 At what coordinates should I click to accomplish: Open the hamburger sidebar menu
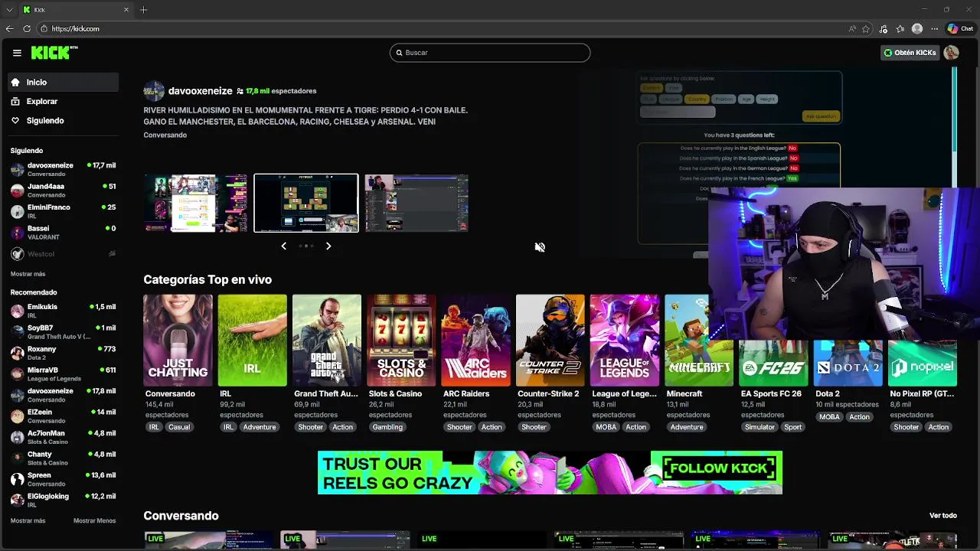[x=17, y=53]
